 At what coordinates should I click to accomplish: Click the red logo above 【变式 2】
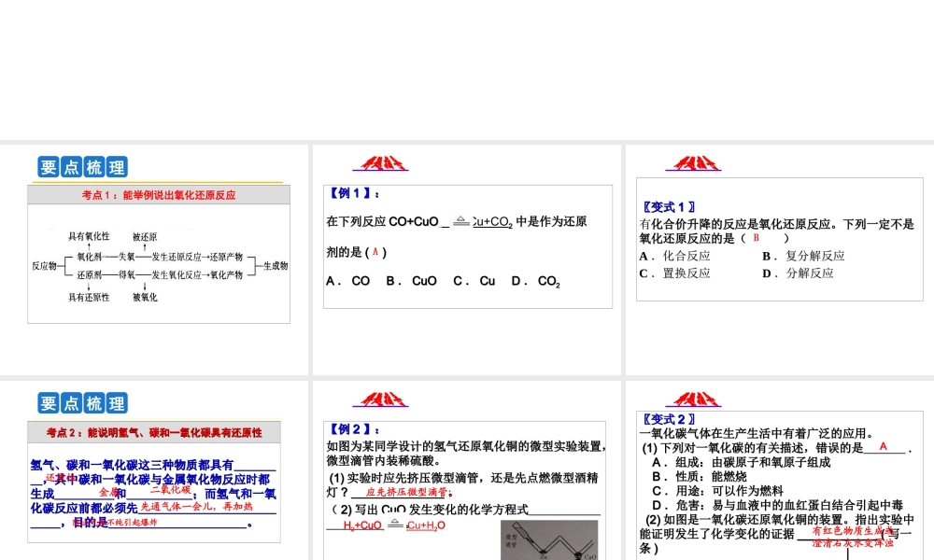pos(693,399)
